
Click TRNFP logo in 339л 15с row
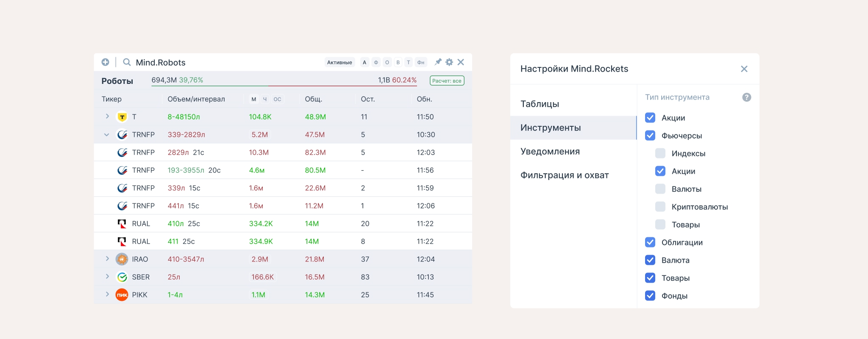pyautogui.click(x=122, y=188)
